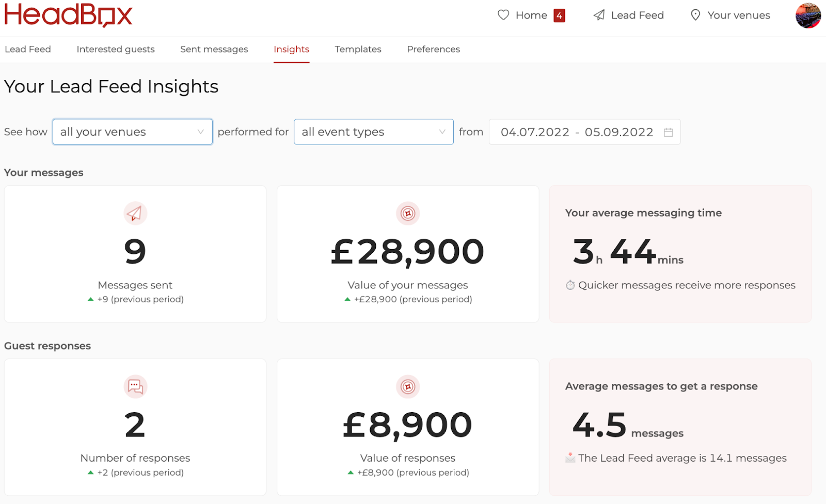This screenshot has height=504, width=826.
Task: Click 'Quicker messages receive more responses' text
Action: tap(687, 285)
